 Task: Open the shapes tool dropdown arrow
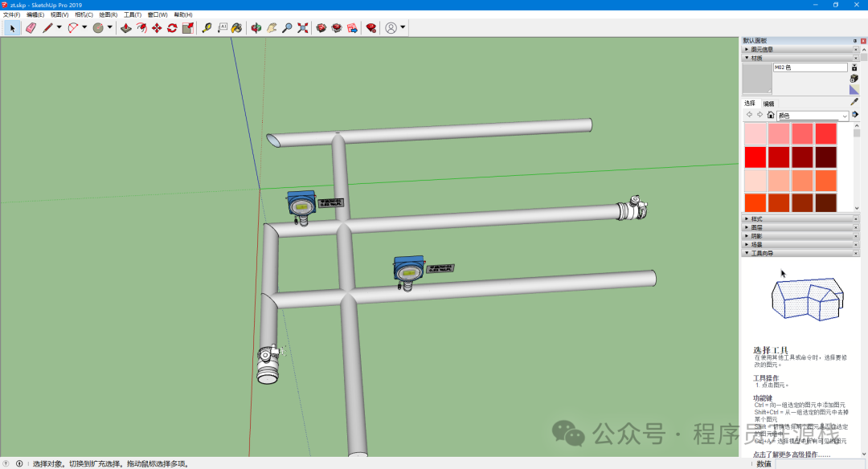[x=108, y=27]
